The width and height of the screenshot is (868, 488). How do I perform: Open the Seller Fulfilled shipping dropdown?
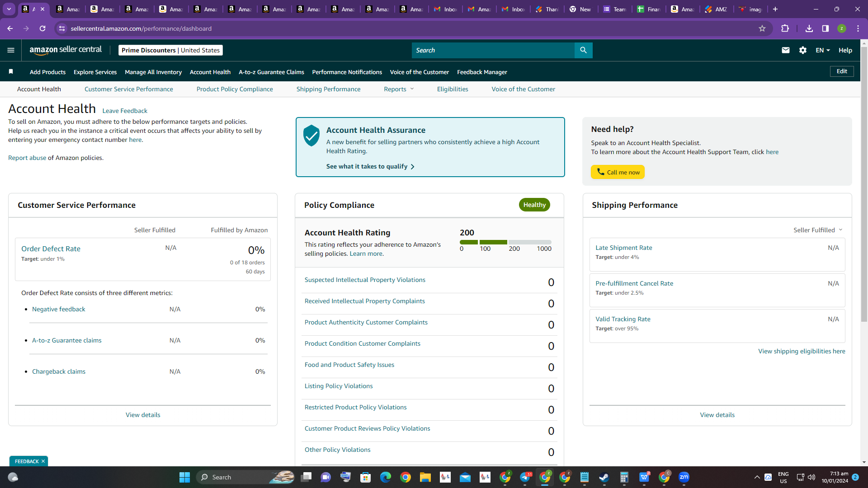818,230
